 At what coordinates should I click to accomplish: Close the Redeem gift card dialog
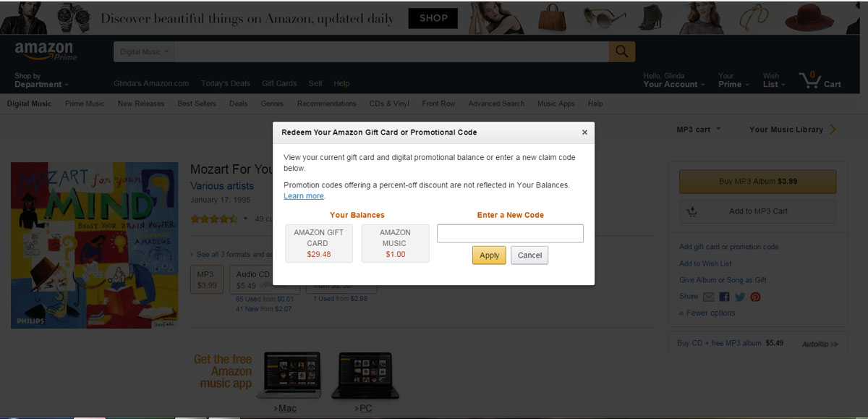584,132
